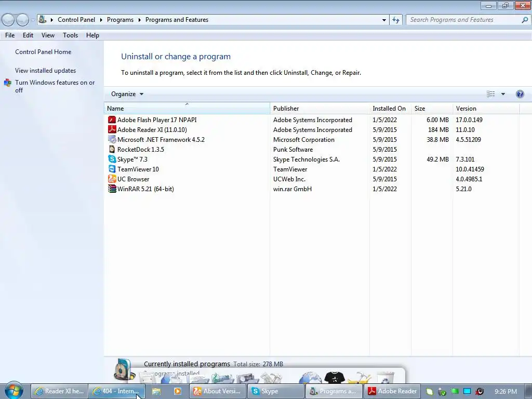
Task: Expand the address bar history dropdown
Action: point(384,20)
